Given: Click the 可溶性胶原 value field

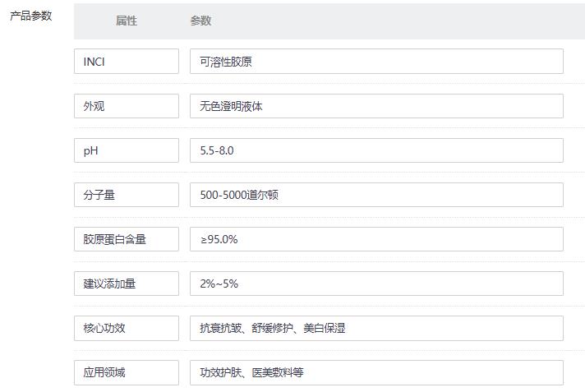Looking at the screenshot, I should [375, 62].
